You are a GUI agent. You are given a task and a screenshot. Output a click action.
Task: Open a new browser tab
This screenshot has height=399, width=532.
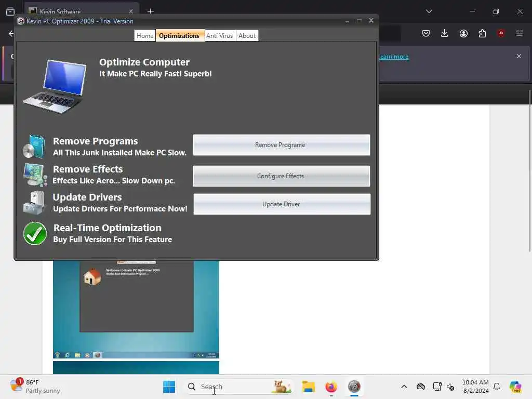click(x=151, y=11)
